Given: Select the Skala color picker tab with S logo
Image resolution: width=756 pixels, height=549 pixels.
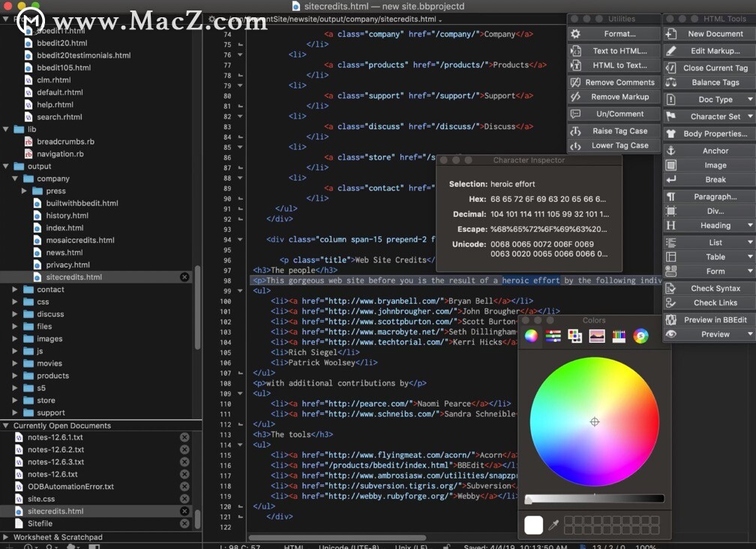Looking at the screenshot, I should (640, 336).
